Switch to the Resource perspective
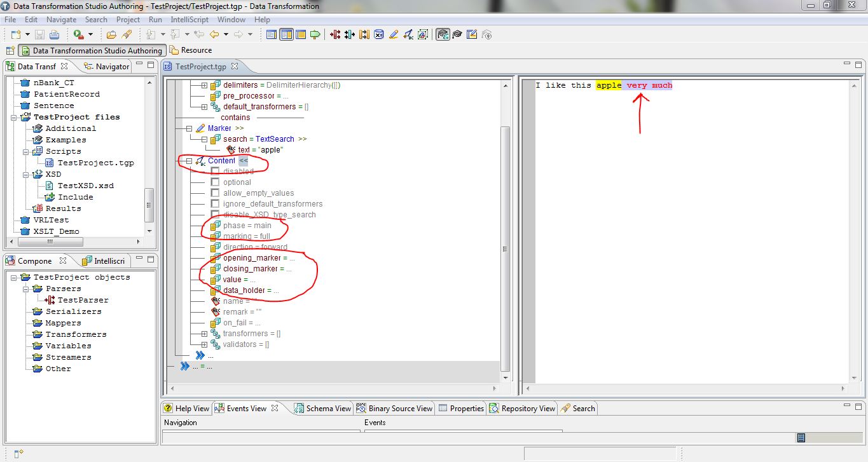 click(x=191, y=50)
